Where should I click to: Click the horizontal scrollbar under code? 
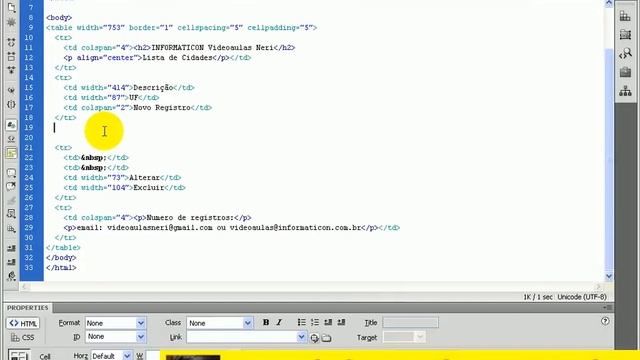tap(312, 287)
